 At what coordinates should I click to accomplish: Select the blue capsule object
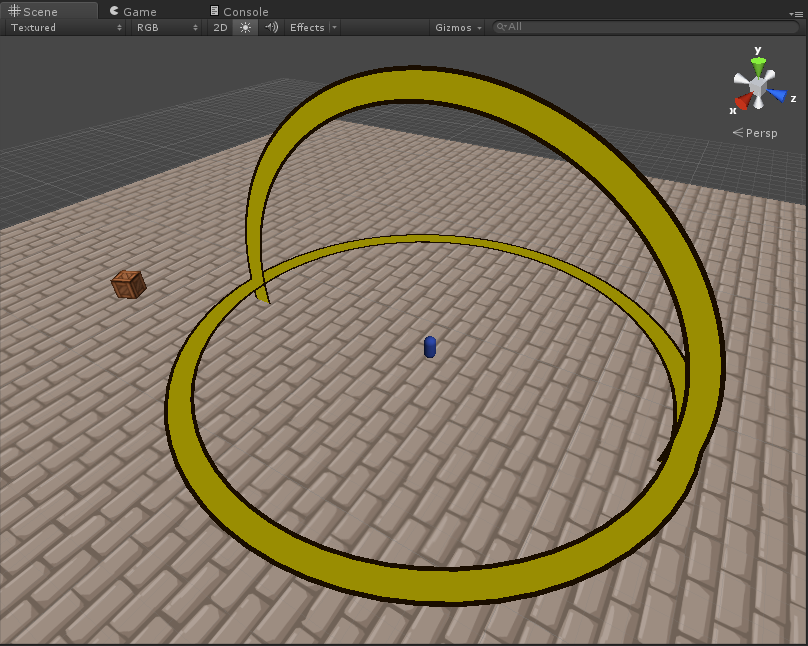(430, 347)
